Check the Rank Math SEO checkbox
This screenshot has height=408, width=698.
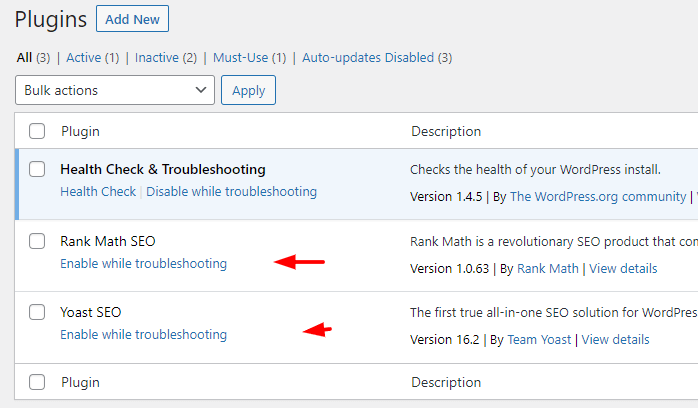coord(37,241)
